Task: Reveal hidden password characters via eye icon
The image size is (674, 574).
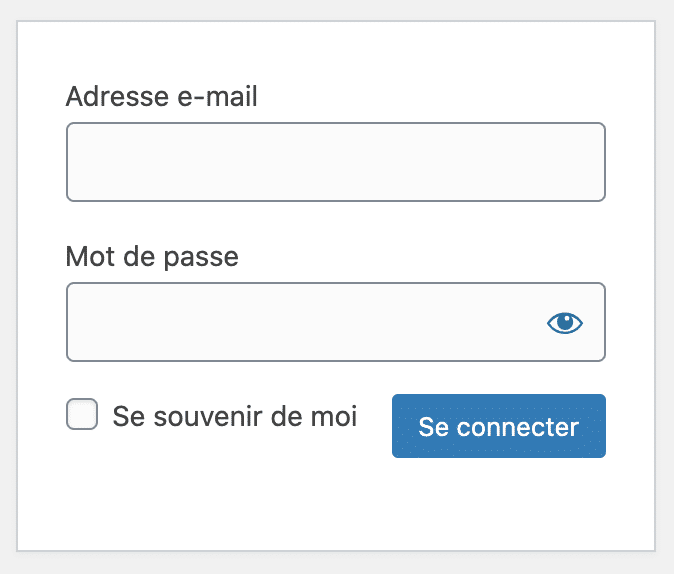Action: (x=565, y=323)
